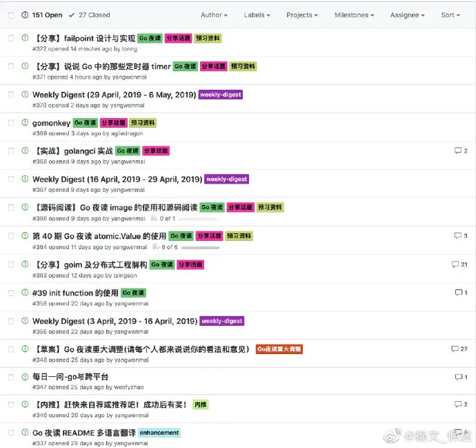Click open-issue icon for 内推 issue #346

coord(25,405)
